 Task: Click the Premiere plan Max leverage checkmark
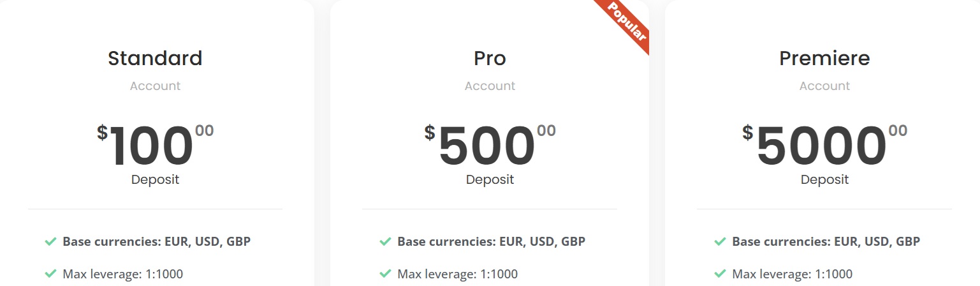[x=720, y=274]
